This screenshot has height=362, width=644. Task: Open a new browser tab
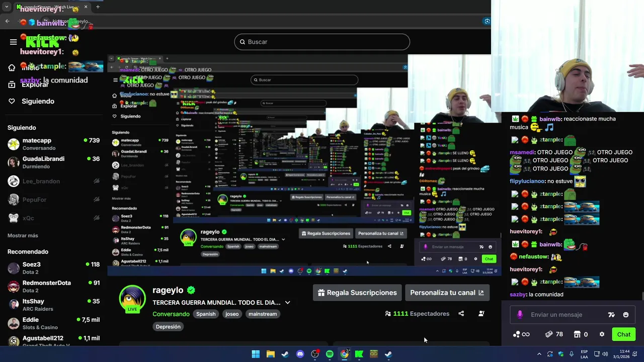coord(98,7)
